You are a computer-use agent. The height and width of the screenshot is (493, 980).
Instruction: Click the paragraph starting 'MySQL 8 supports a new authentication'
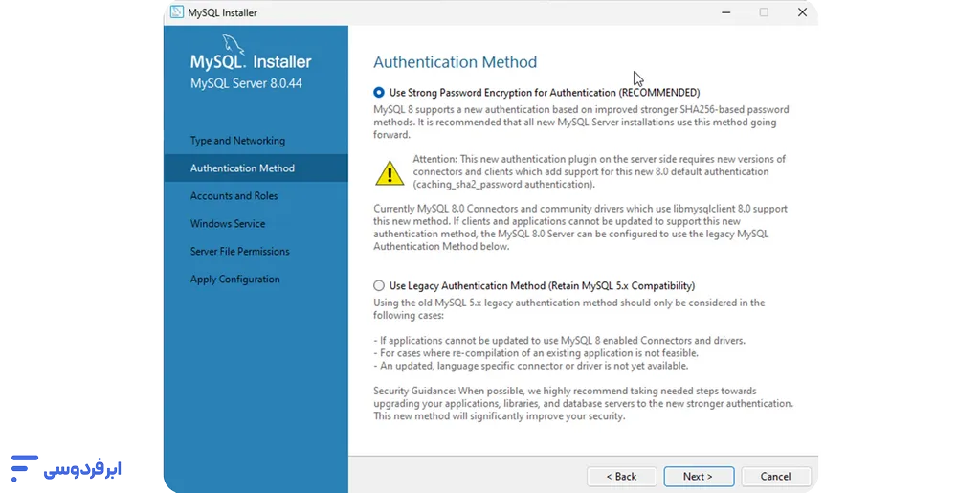pyautogui.click(x=581, y=122)
